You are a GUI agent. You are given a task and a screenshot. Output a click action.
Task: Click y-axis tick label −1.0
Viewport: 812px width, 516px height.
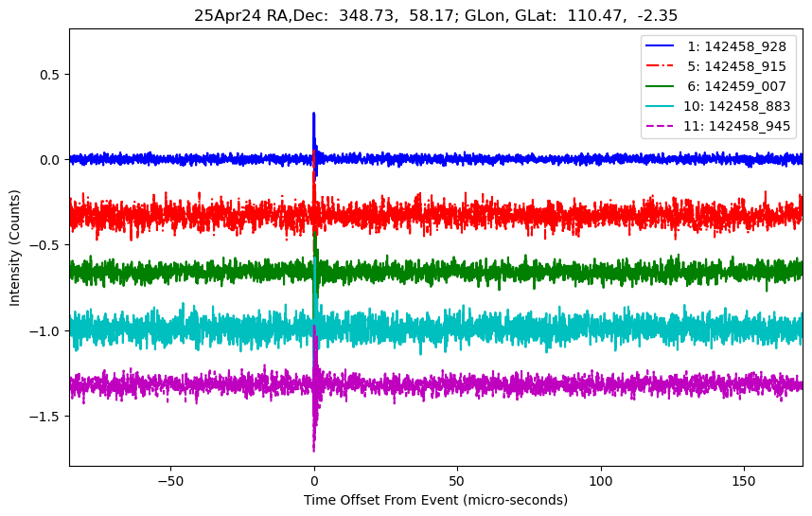coord(45,331)
